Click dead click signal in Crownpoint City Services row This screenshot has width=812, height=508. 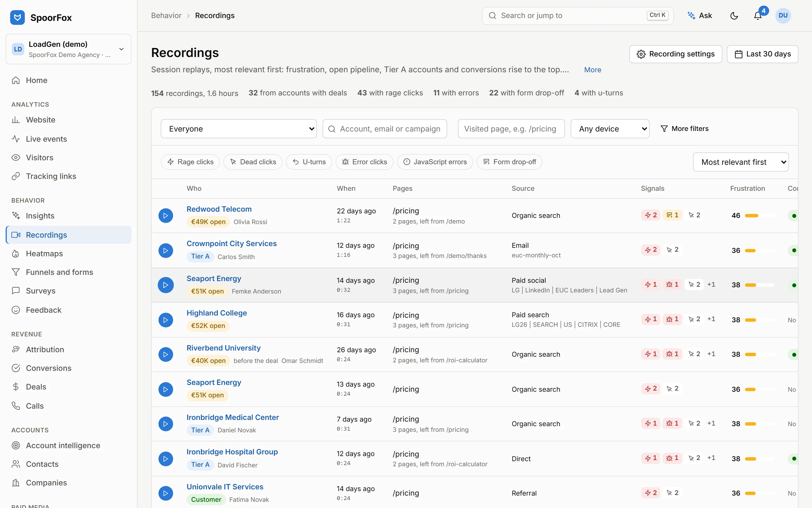[x=672, y=250]
